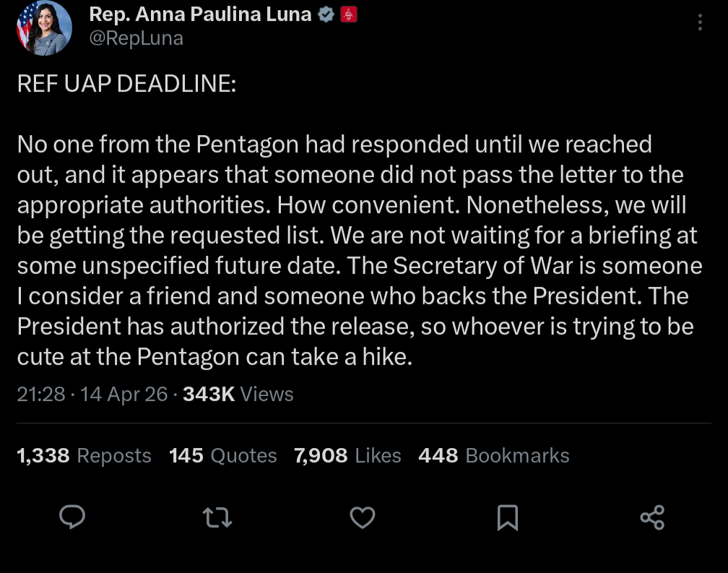Click the 'REF UAP DEADLINE:' heading line

click(x=126, y=84)
